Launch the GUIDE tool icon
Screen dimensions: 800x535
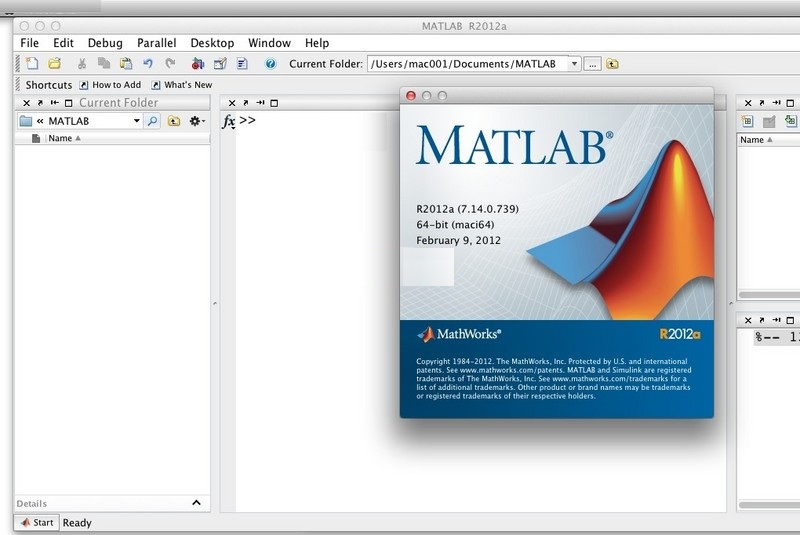pyautogui.click(x=219, y=64)
